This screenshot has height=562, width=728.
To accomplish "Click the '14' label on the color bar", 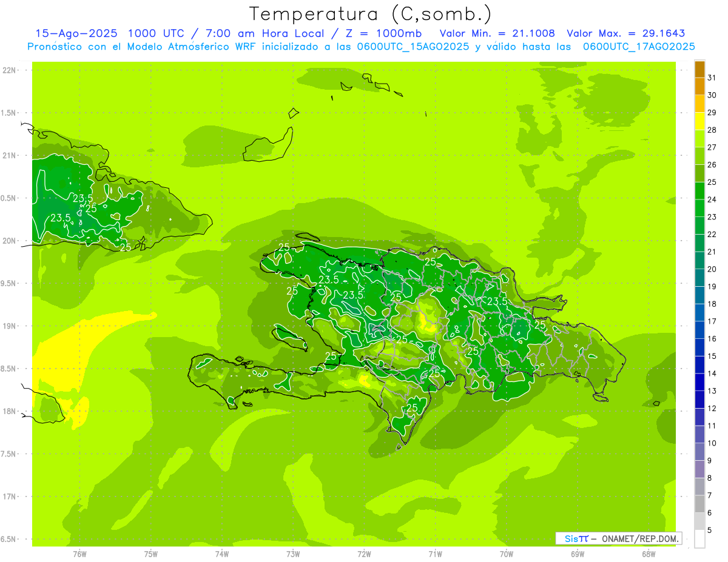I will (712, 373).
